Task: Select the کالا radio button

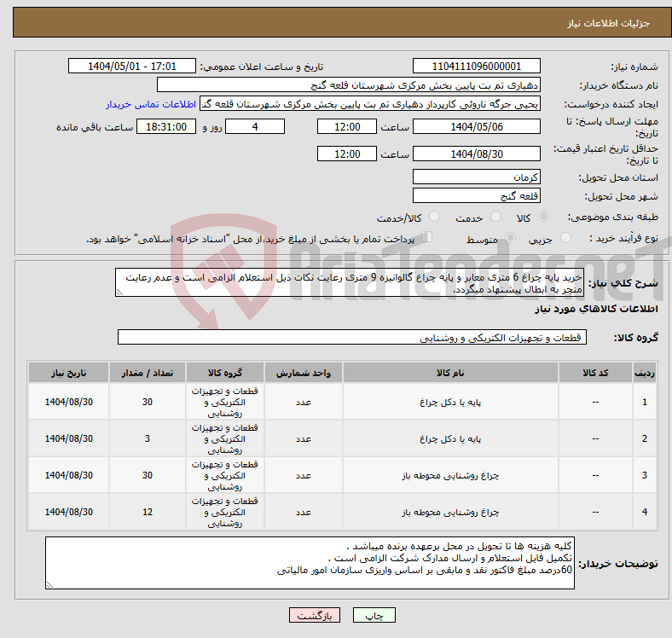Action: pos(543,217)
